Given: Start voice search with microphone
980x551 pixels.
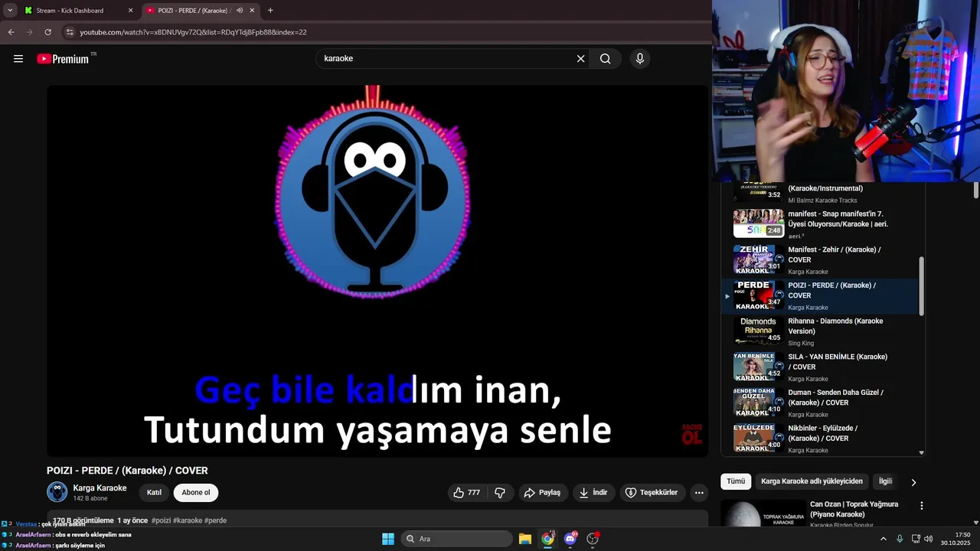Looking at the screenshot, I should [x=640, y=59].
